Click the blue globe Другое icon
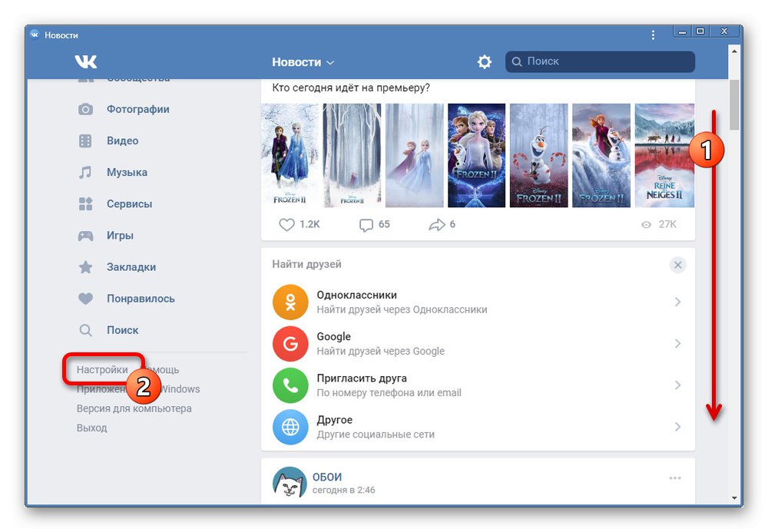Screen dimensions: 768x532 click(x=290, y=427)
